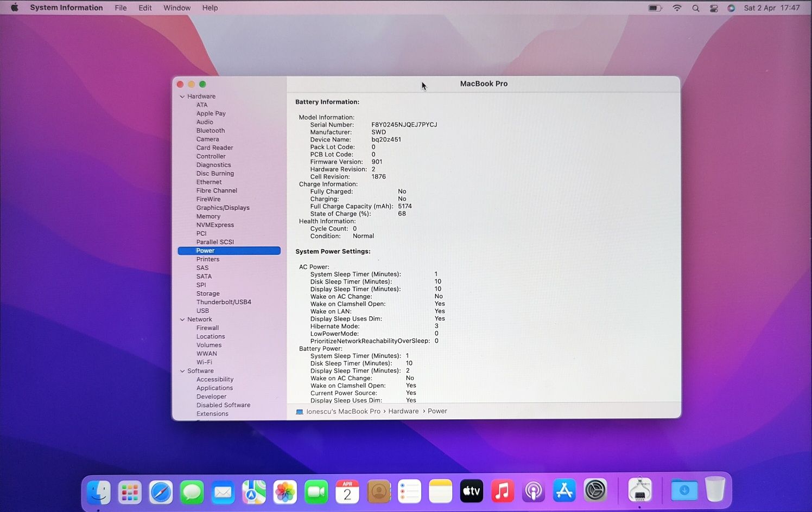Image resolution: width=812 pixels, height=512 pixels.
Task: Open Contacts app in dock
Action: point(379,492)
